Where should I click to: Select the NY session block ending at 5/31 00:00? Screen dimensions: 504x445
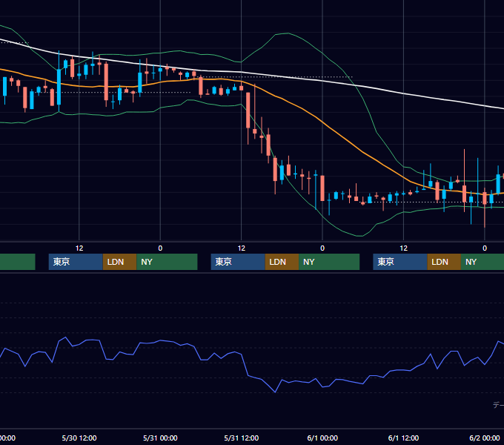(167, 262)
